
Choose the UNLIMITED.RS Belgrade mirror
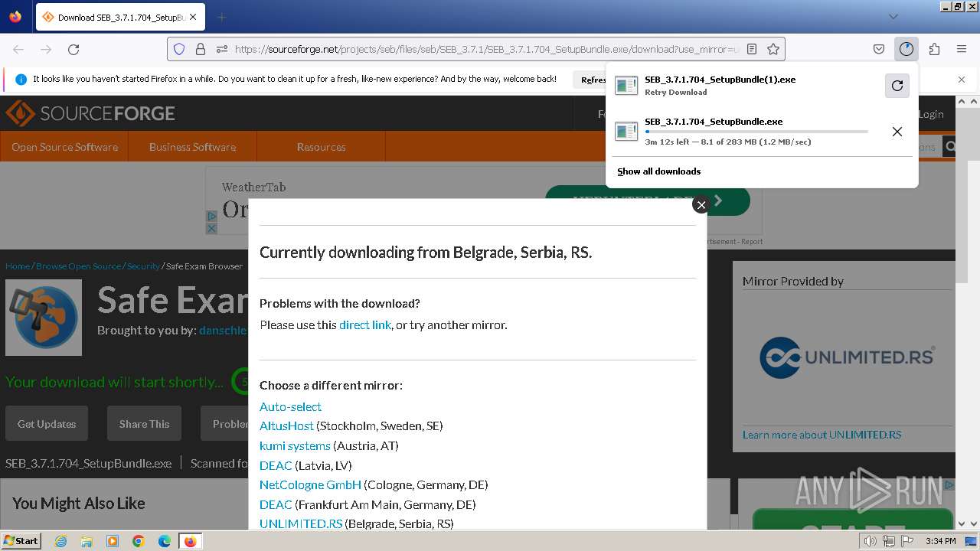pyautogui.click(x=301, y=523)
